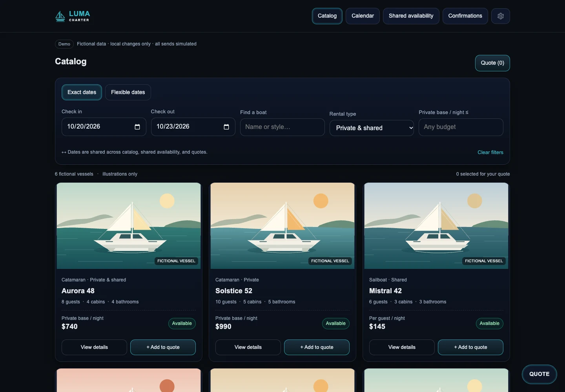
Task: Click the Available badge on Mistral 42
Action: [490, 323]
